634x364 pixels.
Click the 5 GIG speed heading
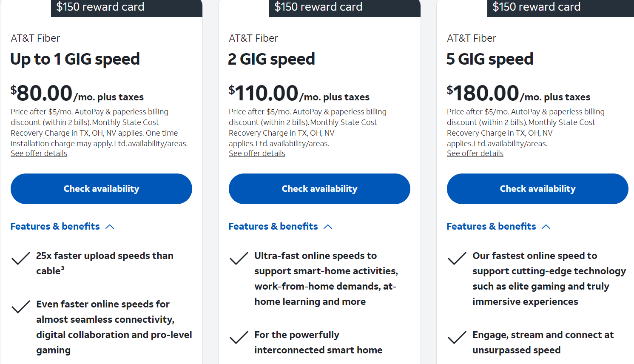point(490,59)
